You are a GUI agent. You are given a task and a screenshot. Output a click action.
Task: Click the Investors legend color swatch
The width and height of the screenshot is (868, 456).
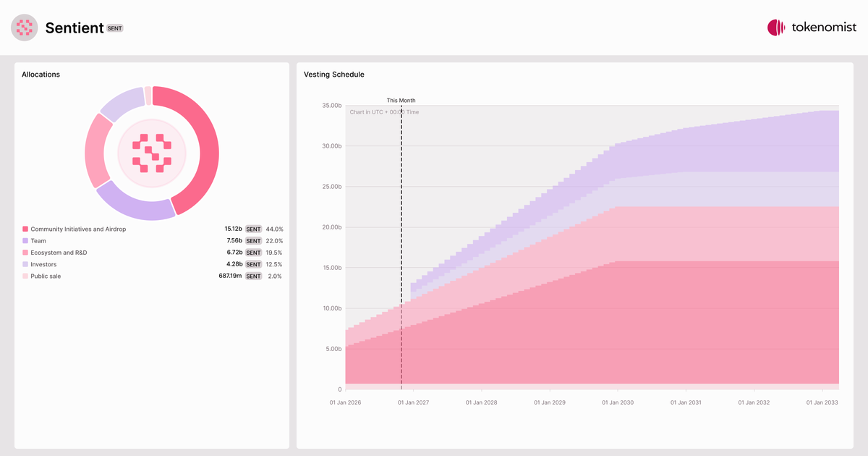pyautogui.click(x=25, y=264)
